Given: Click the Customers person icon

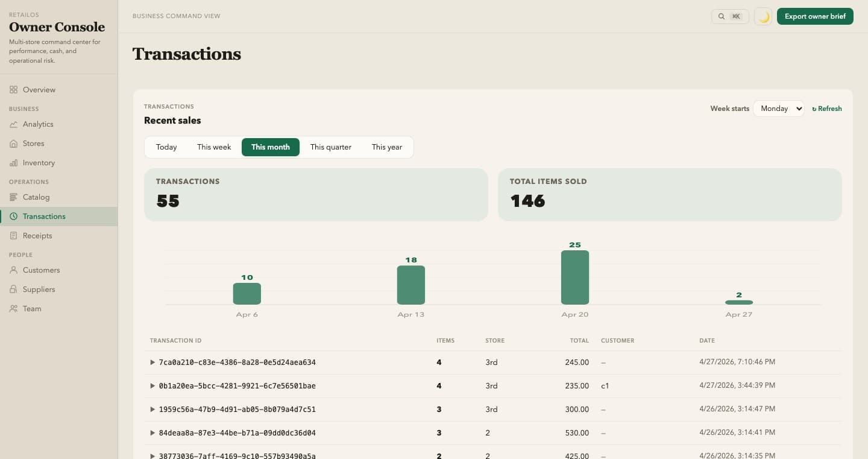Looking at the screenshot, I should click(x=13, y=270).
